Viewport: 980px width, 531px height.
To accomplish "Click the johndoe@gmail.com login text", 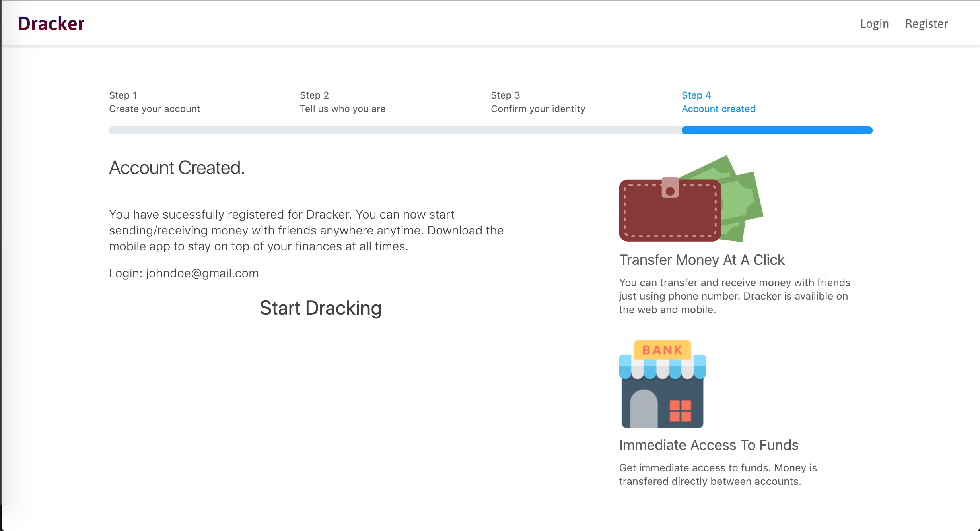I will pyautogui.click(x=202, y=273).
